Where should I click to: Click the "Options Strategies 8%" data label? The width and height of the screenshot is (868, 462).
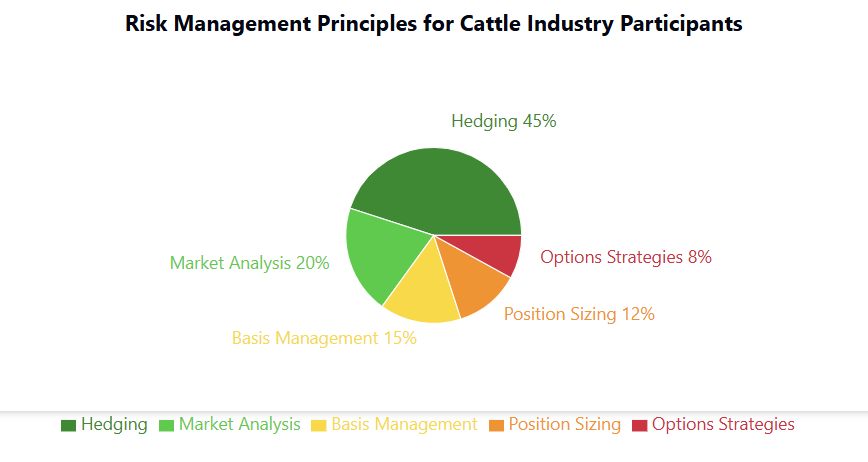(626, 257)
